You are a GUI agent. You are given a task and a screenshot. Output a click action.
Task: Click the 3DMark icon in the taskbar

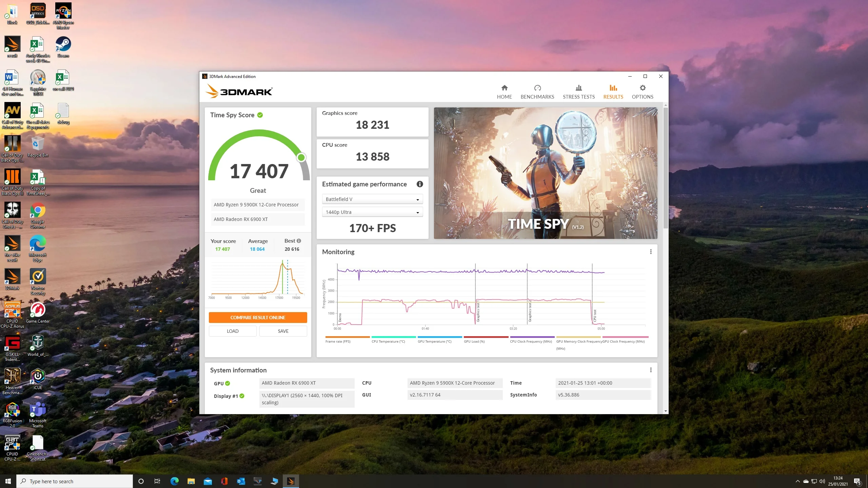pos(291,481)
